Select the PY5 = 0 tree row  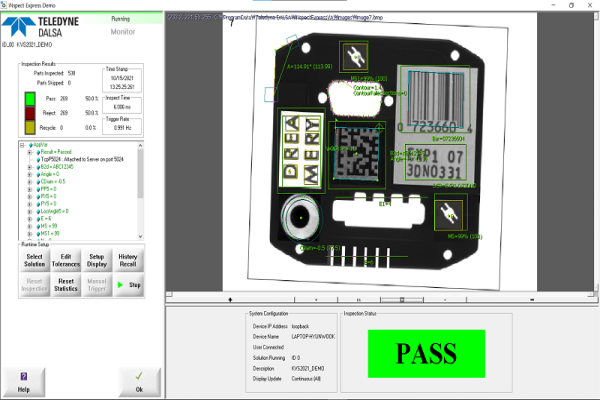click(x=48, y=204)
